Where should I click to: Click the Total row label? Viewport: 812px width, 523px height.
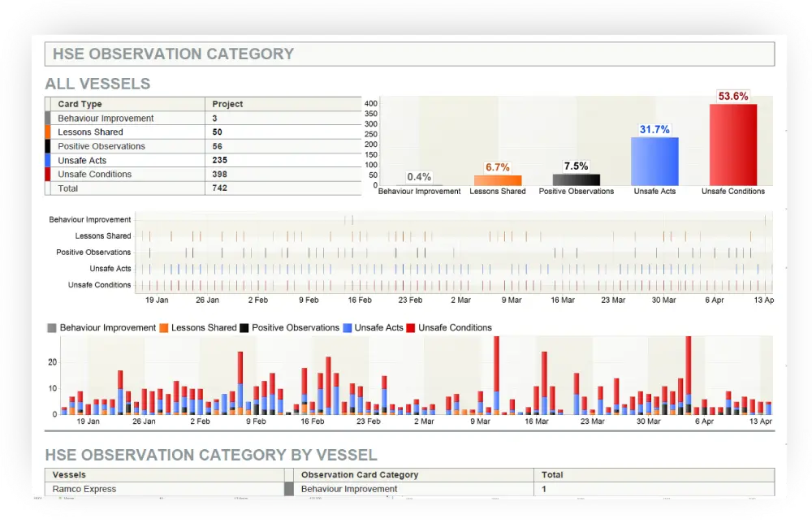click(x=68, y=188)
